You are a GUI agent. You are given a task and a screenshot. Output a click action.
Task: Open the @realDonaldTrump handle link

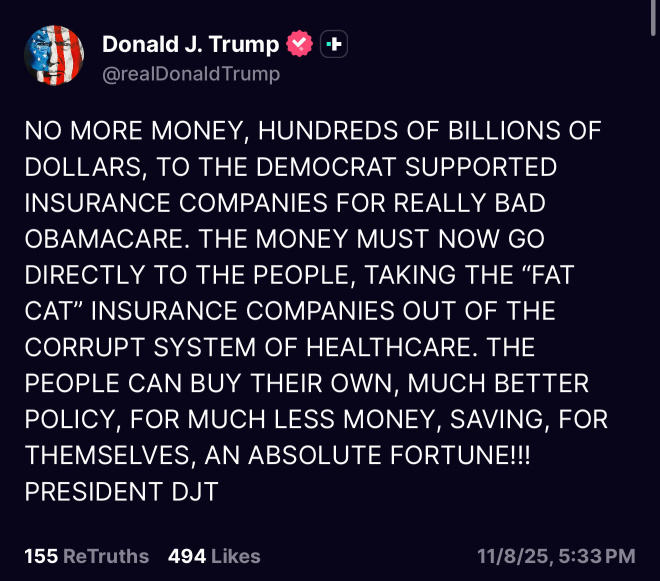[191, 74]
